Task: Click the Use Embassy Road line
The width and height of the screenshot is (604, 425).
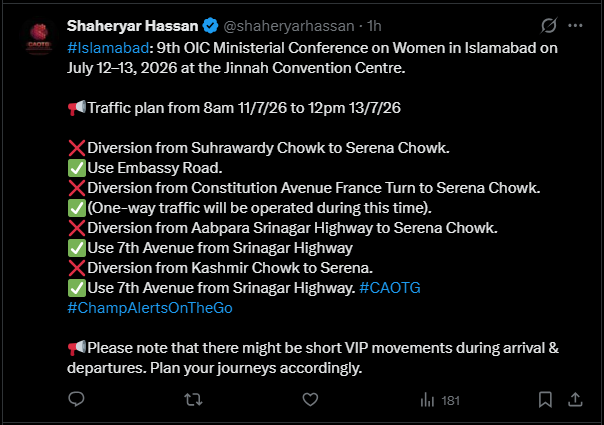Action: coord(145,168)
